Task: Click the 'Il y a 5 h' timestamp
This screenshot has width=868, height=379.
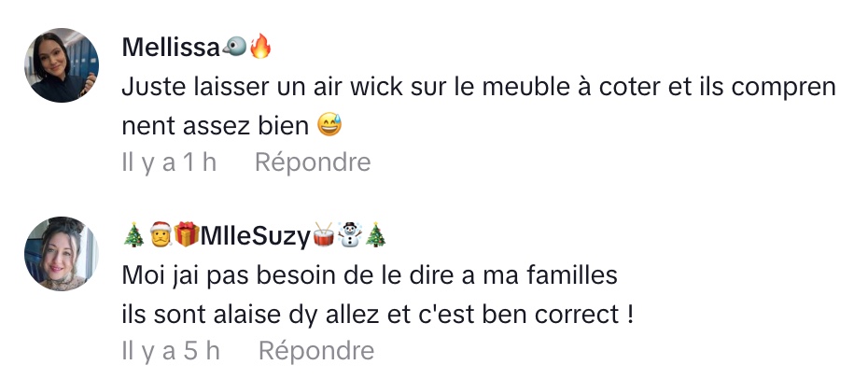Action: tap(171, 351)
